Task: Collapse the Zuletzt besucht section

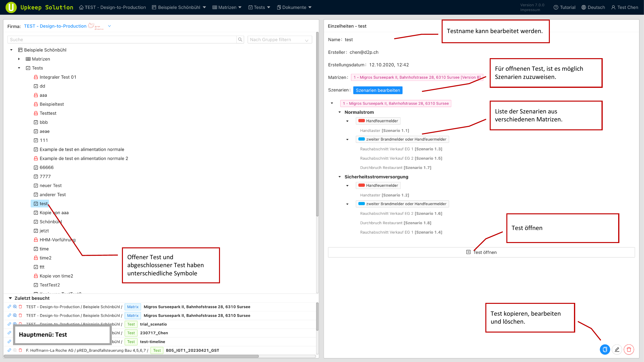Action: [10, 298]
